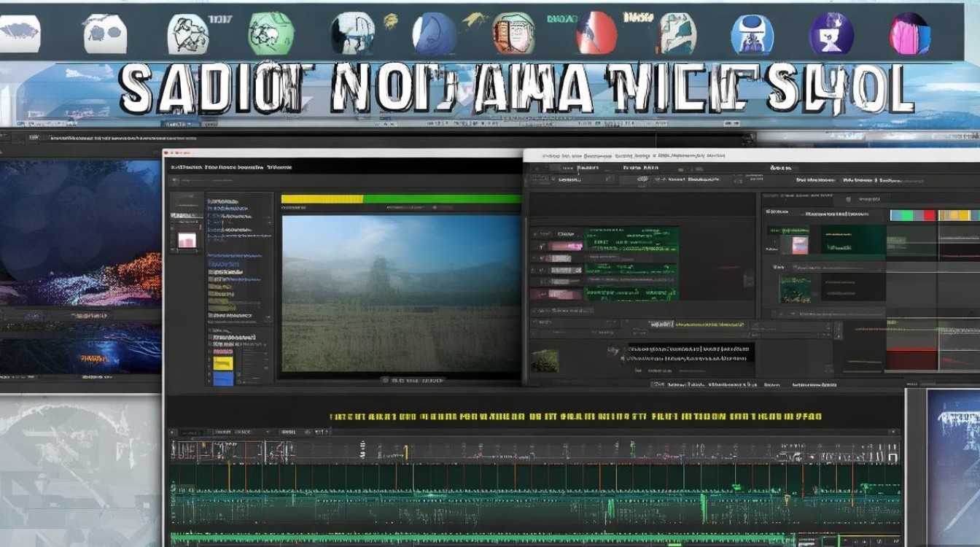Click the small grass thumbnail below the track list

click(544, 360)
